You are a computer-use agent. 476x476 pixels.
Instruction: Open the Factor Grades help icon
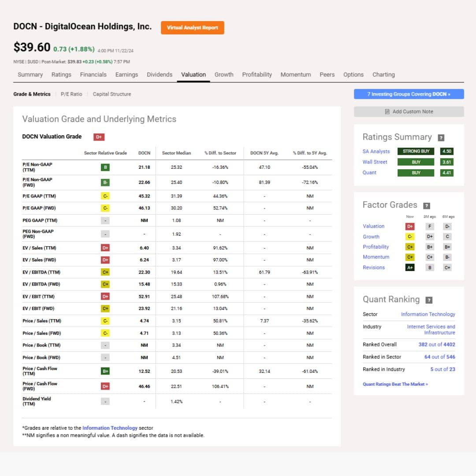pos(427,206)
